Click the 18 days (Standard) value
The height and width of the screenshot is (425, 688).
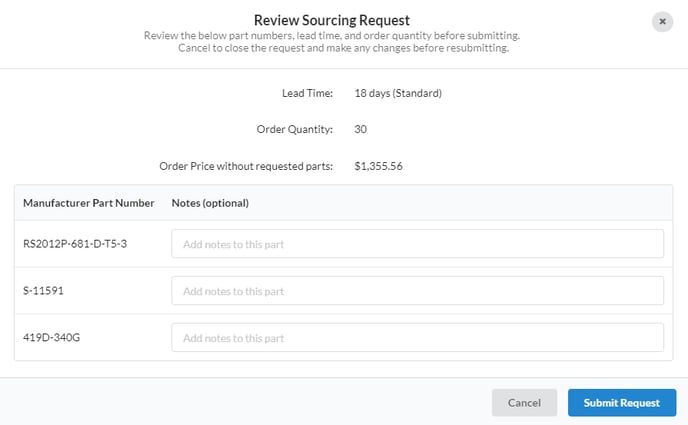398,93
